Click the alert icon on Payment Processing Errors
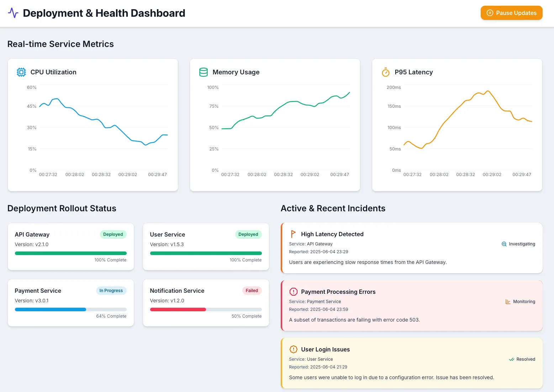 [x=293, y=292]
